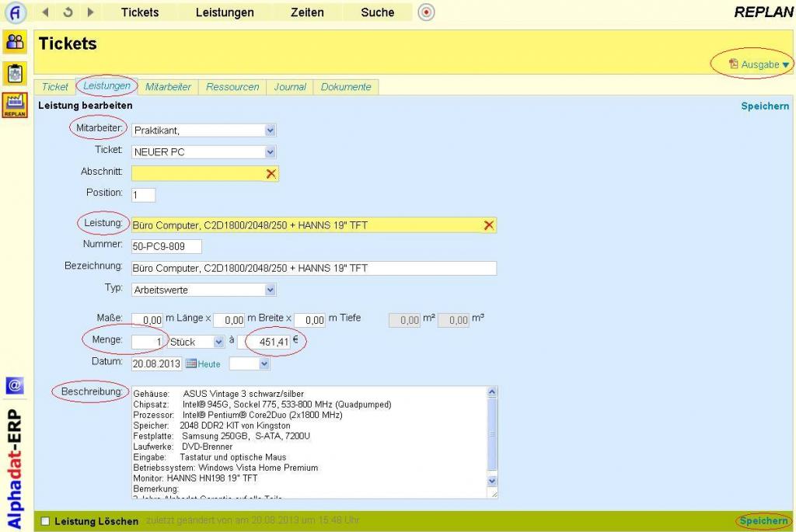Go back with the left arrow
This screenshot has height=532, width=796.
click(x=45, y=12)
